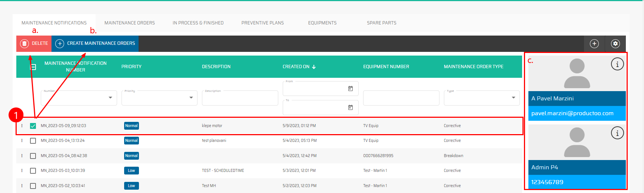Click the plus icon in dark toolbar

pyautogui.click(x=594, y=44)
